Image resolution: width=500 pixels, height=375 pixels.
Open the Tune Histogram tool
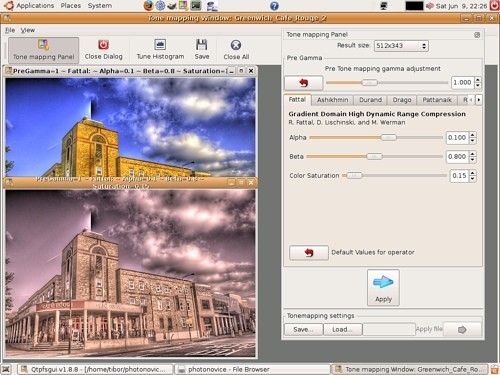(x=160, y=50)
